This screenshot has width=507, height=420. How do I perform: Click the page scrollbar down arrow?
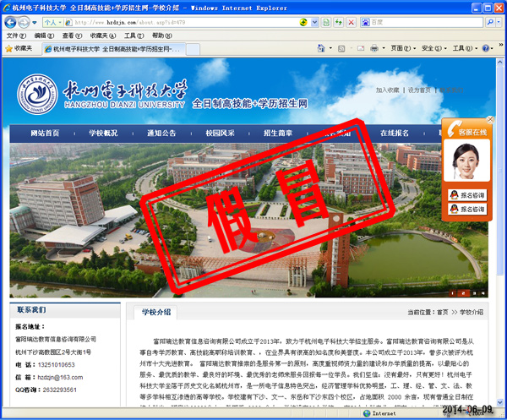pos(500,402)
